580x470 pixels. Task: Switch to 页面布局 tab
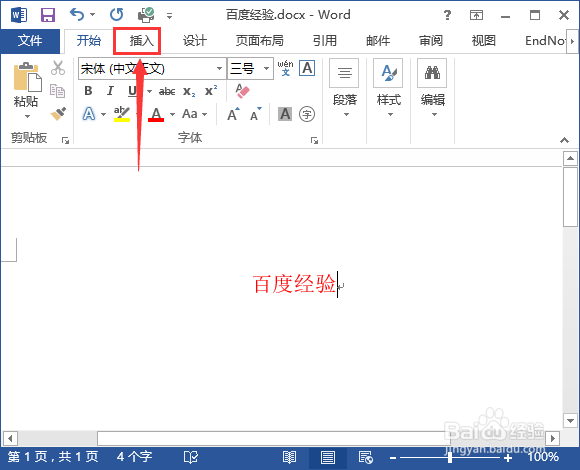pos(260,40)
